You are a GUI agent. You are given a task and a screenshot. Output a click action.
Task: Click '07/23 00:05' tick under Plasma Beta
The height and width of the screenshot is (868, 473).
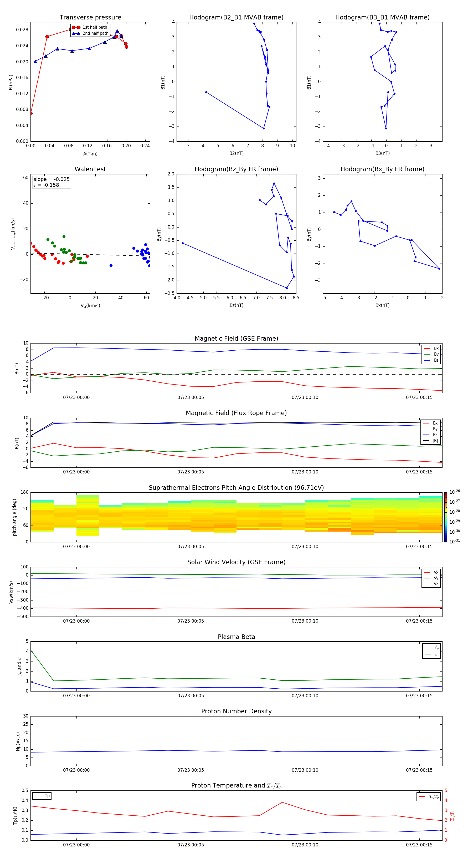click(x=191, y=695)
